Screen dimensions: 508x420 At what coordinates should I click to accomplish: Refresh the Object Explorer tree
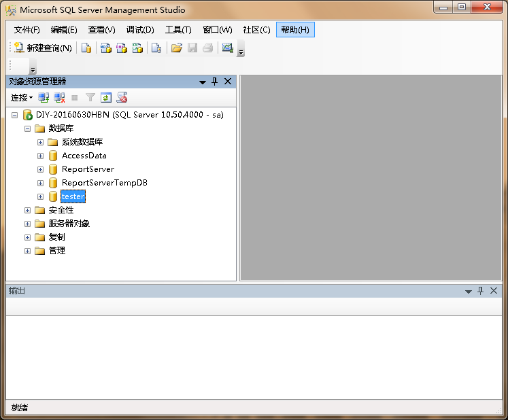(106, 98)
